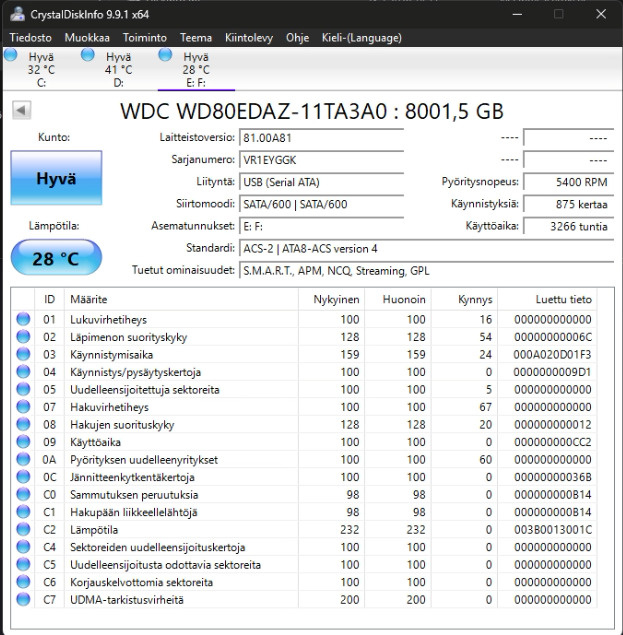Click the Käyttöaika value 3266 tuntia
Viewport: 623px width, 635px height.
[x=569, y=226]
